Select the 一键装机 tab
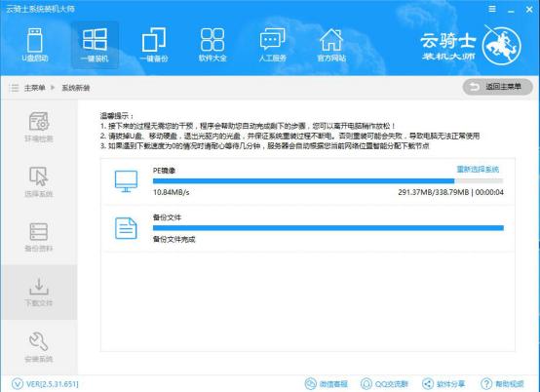540x392 pixels. (x=95, y=45)
